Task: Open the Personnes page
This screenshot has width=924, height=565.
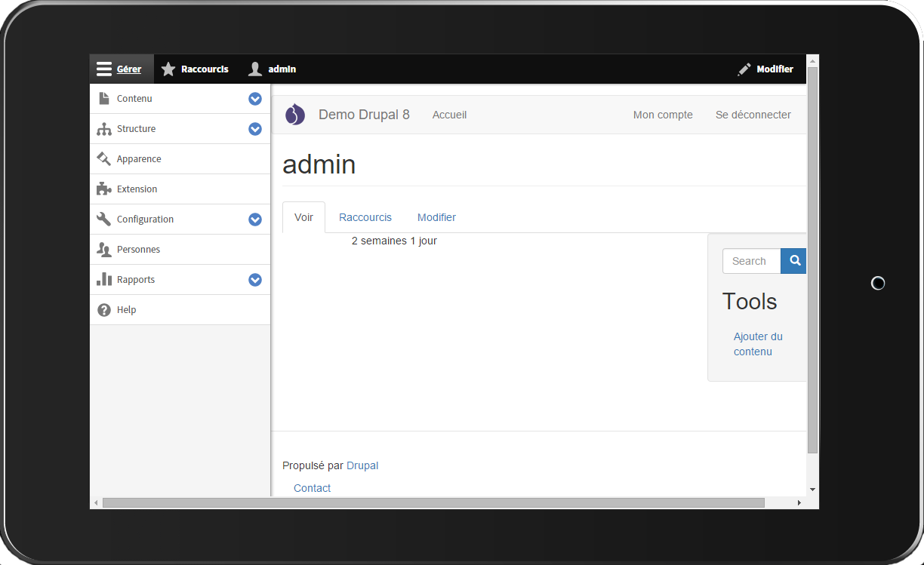Action: pyautogui.click(x=138, y=250)
